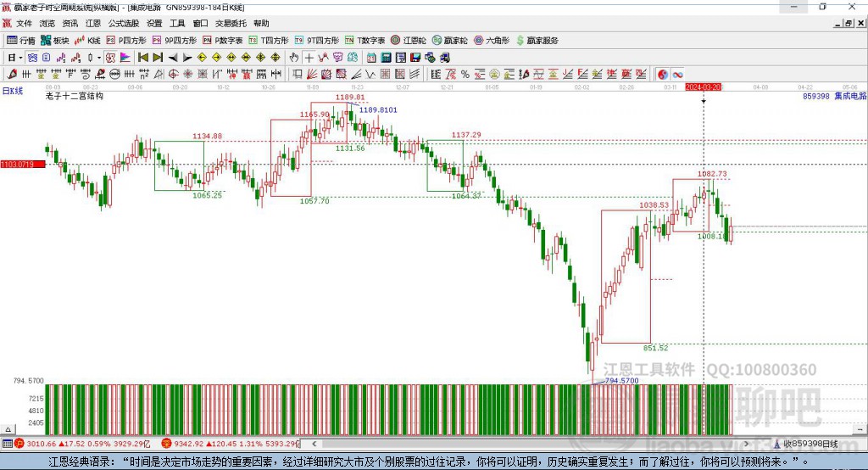The height and width of the screenshot is (470, 868).
Task: Open the 文件 menu
Action: [x=24, y=23]
